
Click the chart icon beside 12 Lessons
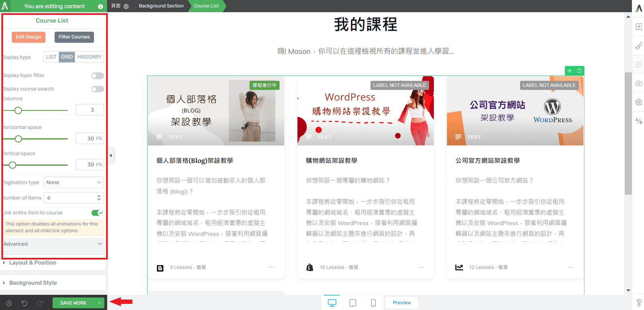click(x=459, y=267)
